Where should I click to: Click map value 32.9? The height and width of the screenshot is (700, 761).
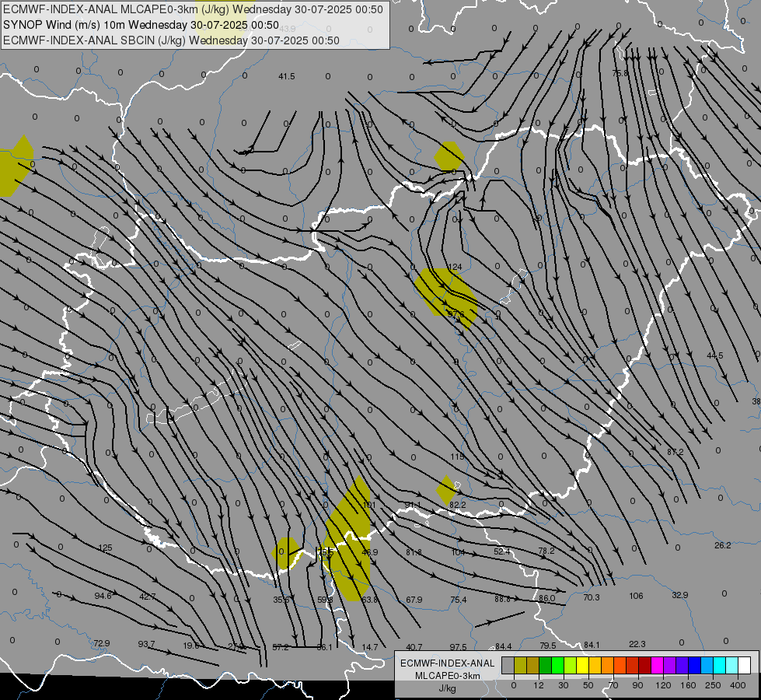pos(680,594)
